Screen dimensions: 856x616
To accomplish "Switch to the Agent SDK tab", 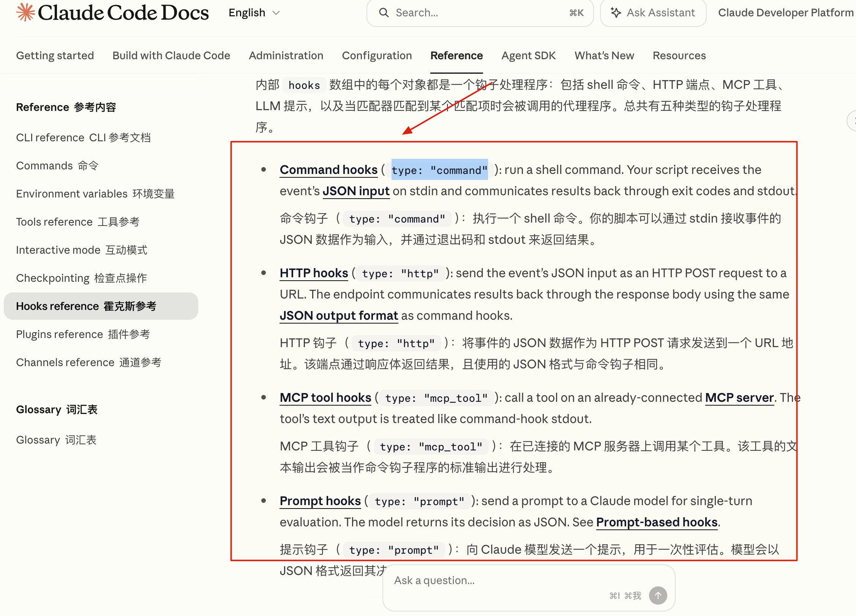I will 528,55.
